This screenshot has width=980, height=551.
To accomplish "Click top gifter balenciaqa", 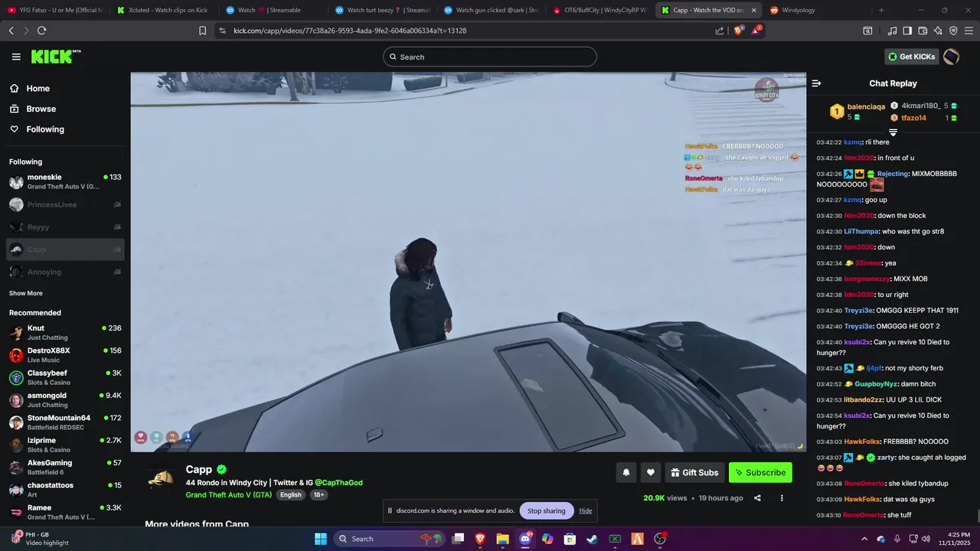I will [866, 106].
